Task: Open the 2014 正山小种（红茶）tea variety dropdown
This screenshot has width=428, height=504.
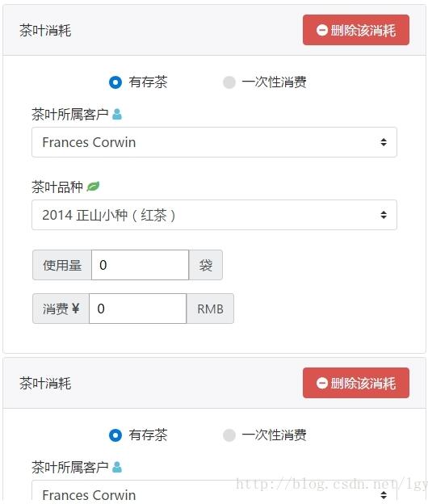Action: click(214, 215)
